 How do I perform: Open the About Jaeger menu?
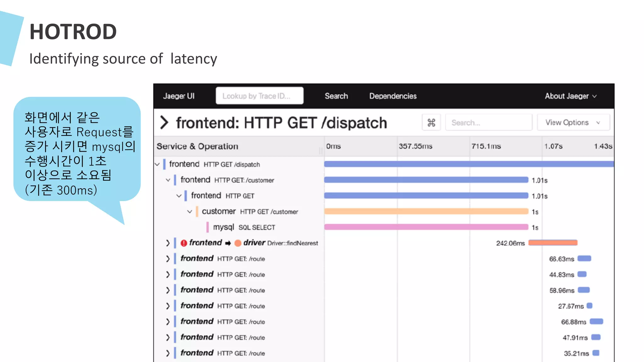(x=571, y=96)
